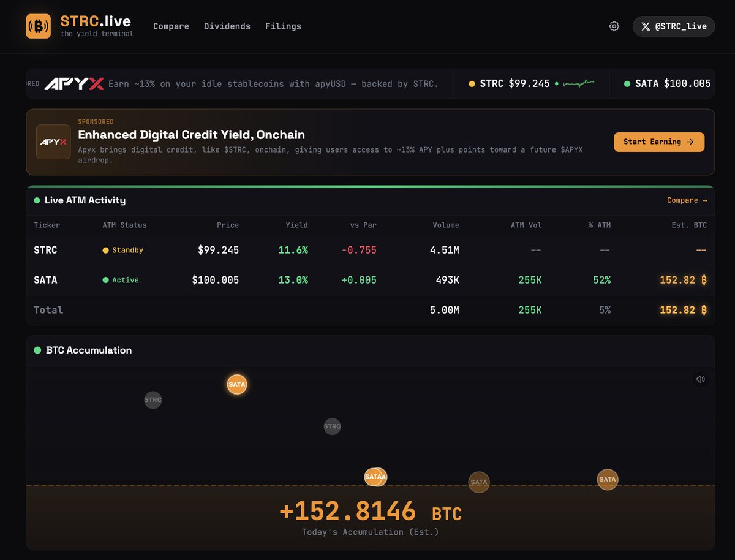Image resolution: width=735 pixels, height=560 pixels.
Task: Click the Yield column header
Action: point(297,225)
